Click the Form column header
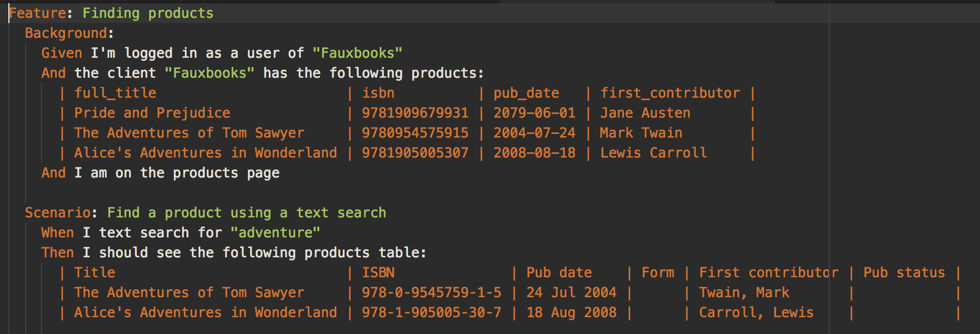This screenshot has width=980, height=334. 658,273
